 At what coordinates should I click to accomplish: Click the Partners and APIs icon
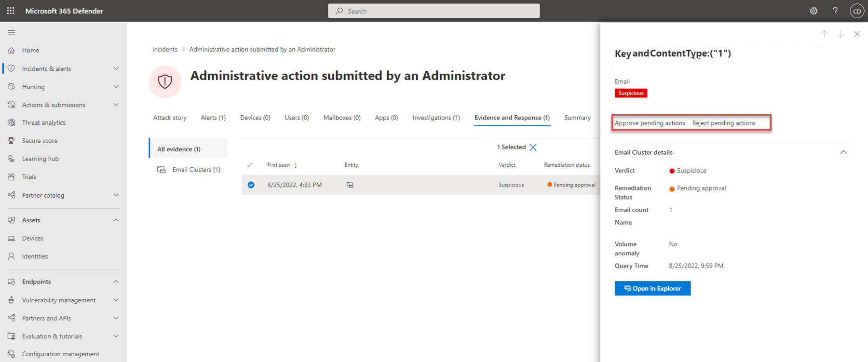click(12, 318)
